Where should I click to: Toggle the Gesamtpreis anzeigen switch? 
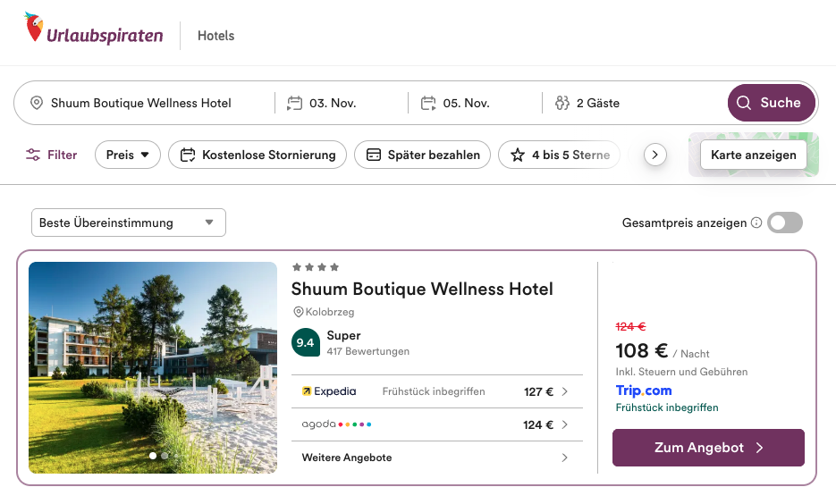click(x=785, y=223)
